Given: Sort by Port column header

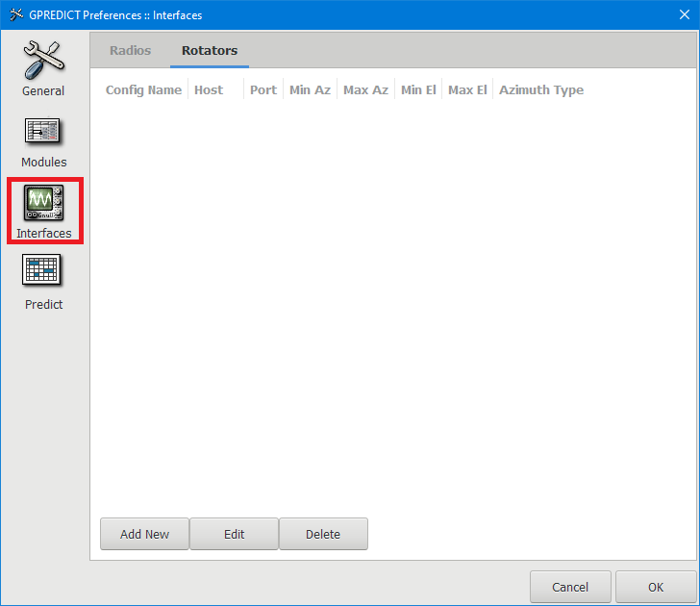Looking at the screenshot, I should click(263, 89).
